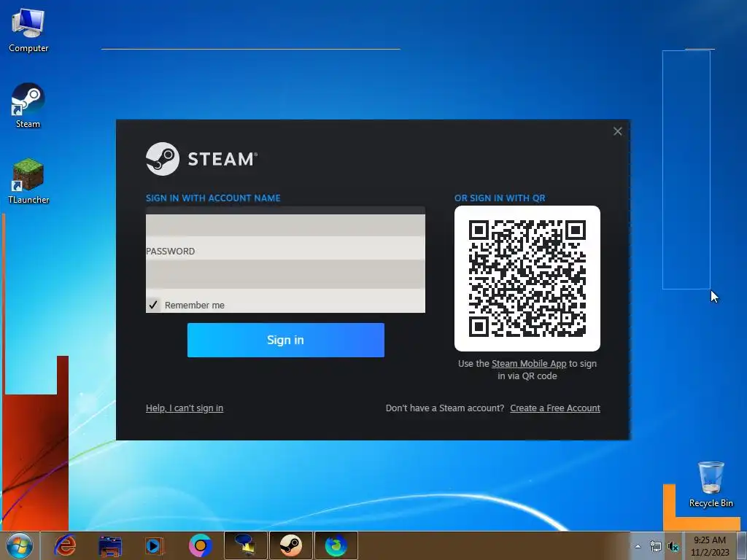The width and height of the screenshot is (747, 560).
Task: Open the clock showing 9:25 AM
Action: click(710, 546)
